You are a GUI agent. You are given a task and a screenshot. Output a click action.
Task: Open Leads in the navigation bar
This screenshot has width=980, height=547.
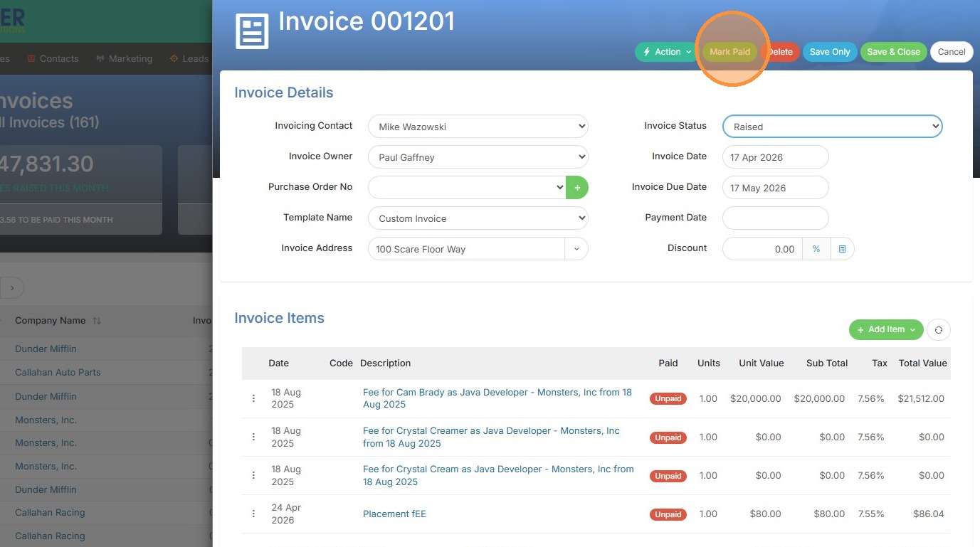pyautogui.click(x=189, y=58)
